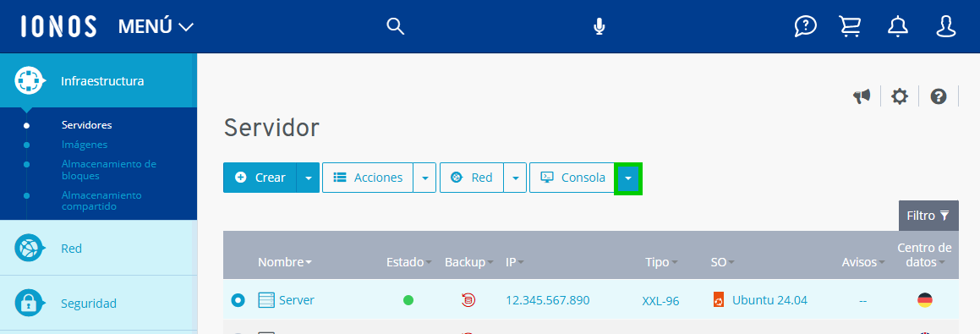980x334 pixels.
Task: Click the XXL-96 type value
Action: (x=660, y=301)
